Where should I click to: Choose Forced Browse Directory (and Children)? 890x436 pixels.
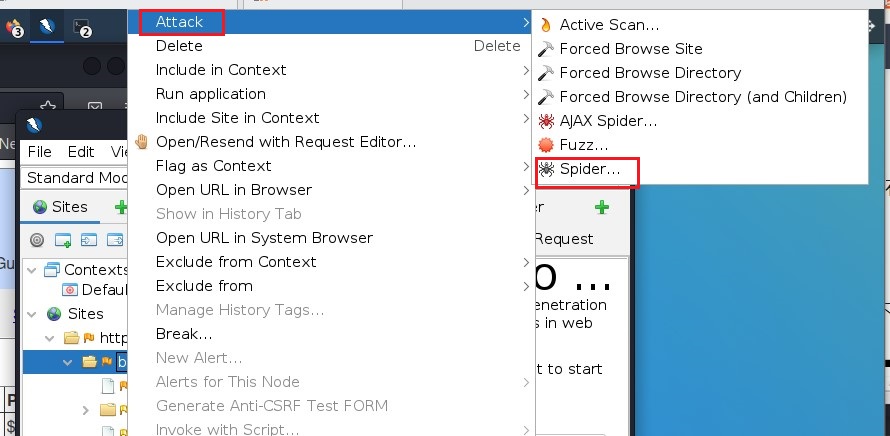click(x=703, y=97)
